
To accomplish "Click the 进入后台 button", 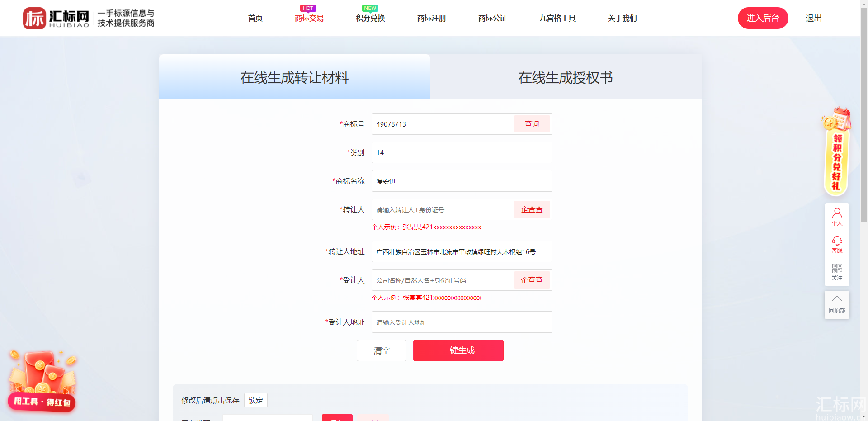I will tap(763, 18).
